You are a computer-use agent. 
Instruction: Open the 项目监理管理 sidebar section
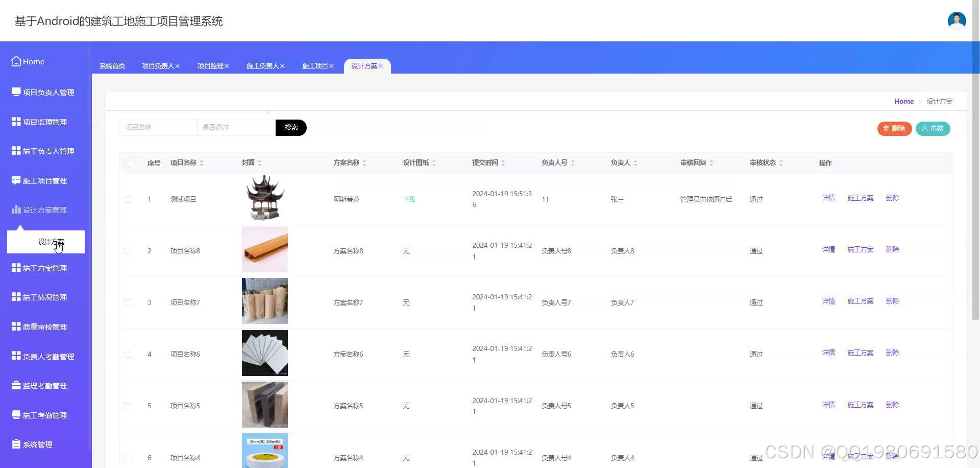coord(44,121)
